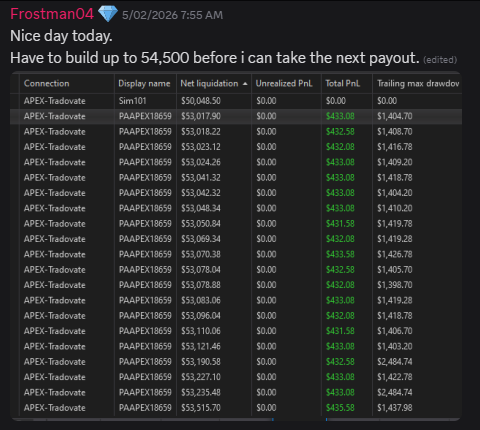Viewport: 480px width, 430px height.
Task: Click Total PnL $431.58 in the $53,110.06 row
Action: (x=340, y=331)
